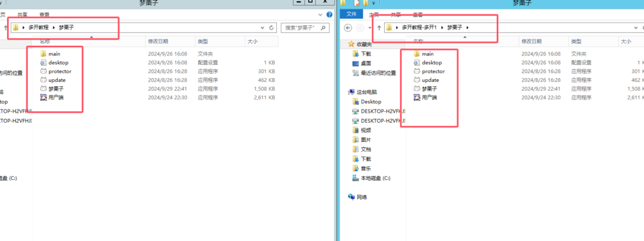Click 配置设置 type cell in left window
The width and height of the screenshot is (644, 241).
(208, 62)
